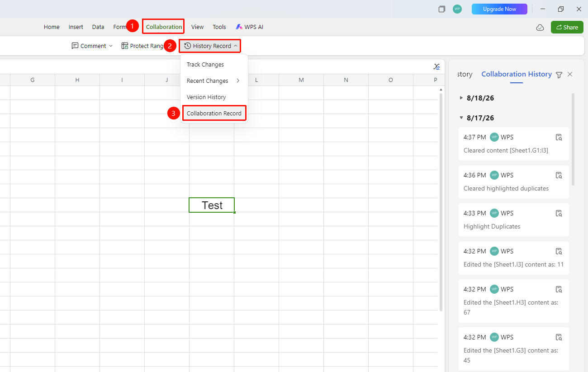Open the Comment dropdown arrow

[x=111, y=46]
